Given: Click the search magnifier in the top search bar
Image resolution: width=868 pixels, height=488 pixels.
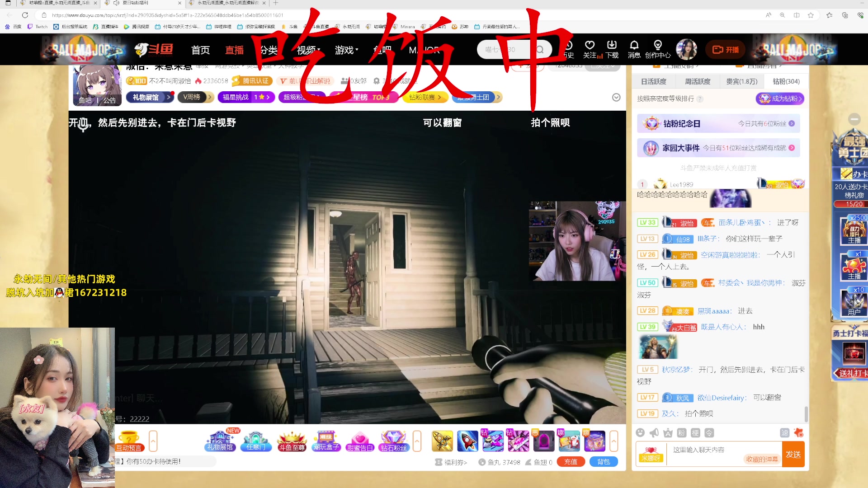Looking at the screenshot, I should point(540,49).
